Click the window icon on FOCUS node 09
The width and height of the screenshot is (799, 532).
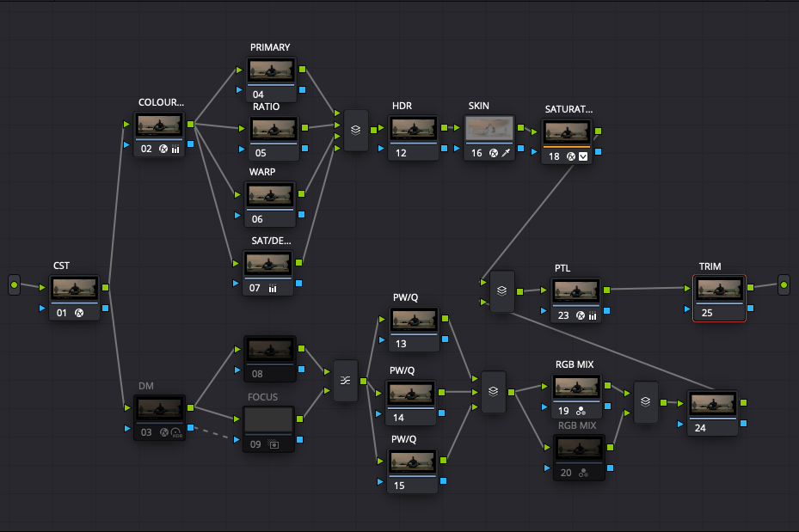click(x=274, y=445)
